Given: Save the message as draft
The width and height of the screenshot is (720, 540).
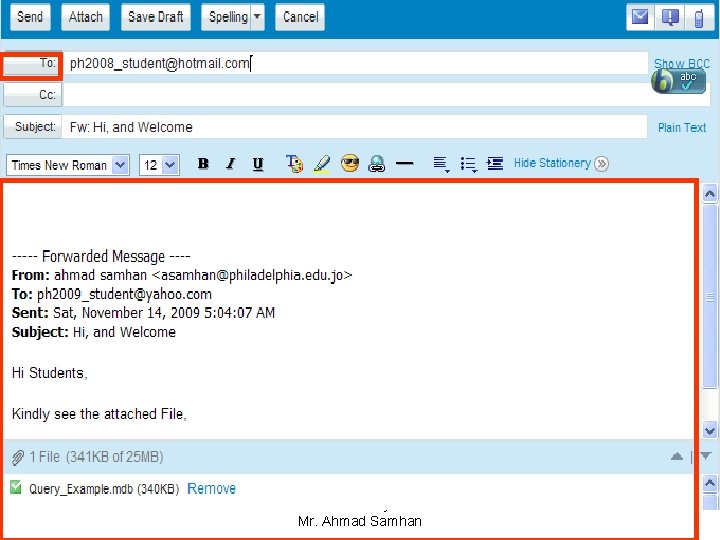Looking at the screenshot, I should click(x=156, y=17).
